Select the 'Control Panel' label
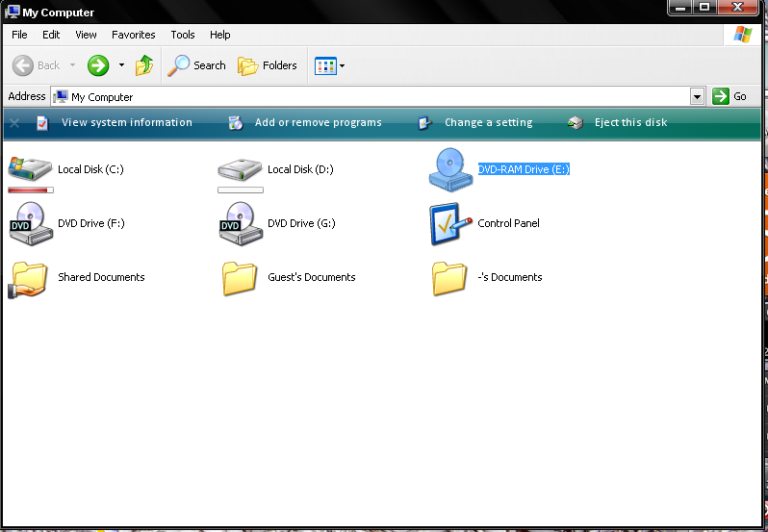Viewport: 768px width, 532px height. click(508, 223)
